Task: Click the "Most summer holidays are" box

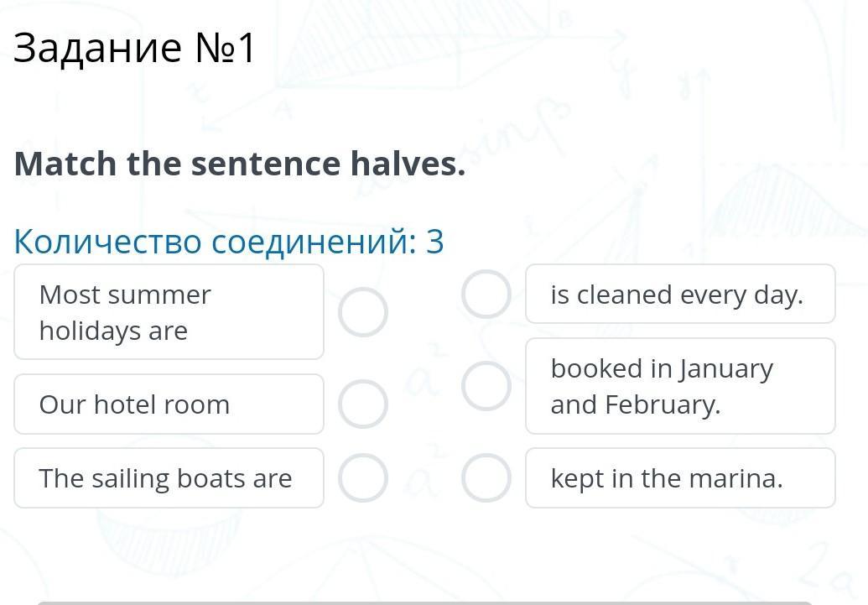Action: [x=169, y=312]
